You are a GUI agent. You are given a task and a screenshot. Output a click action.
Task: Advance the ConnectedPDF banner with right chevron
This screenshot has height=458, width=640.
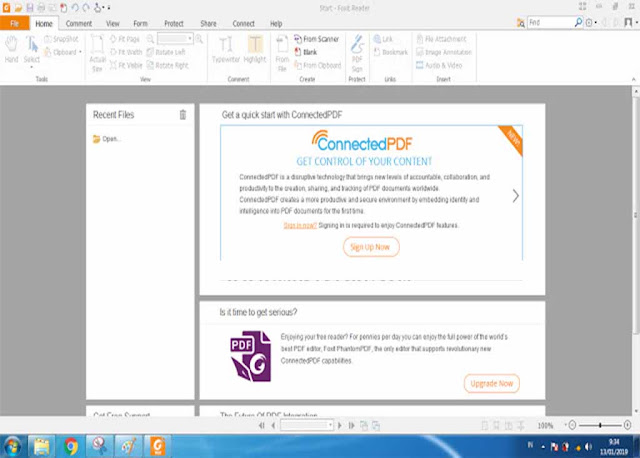[x=516, y=196]
